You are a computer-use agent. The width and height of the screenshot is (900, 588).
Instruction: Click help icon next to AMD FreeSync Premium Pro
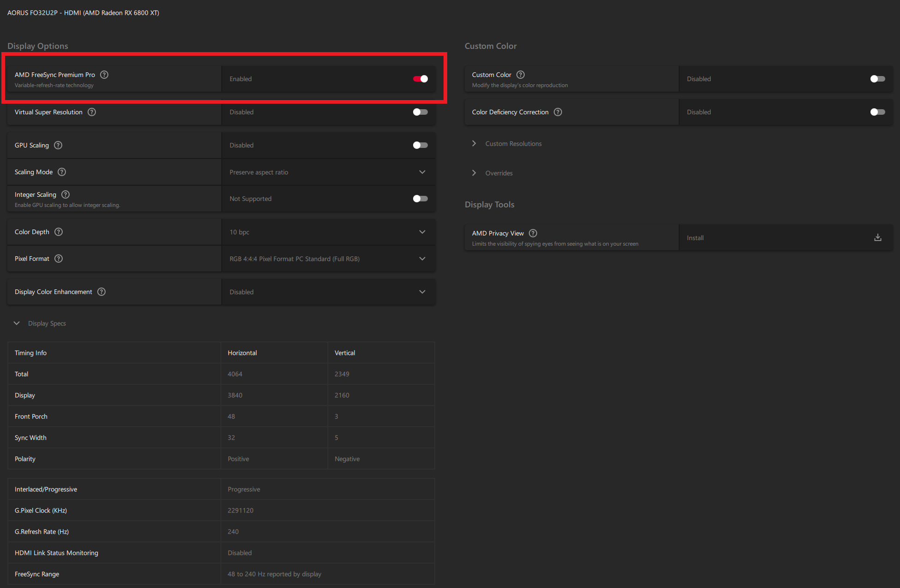104,75
